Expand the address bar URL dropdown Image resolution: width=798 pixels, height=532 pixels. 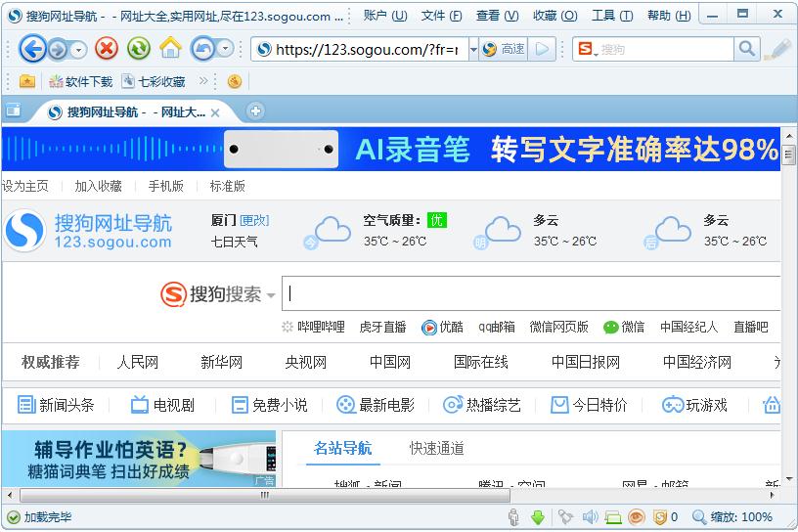[x=473, y=49]
